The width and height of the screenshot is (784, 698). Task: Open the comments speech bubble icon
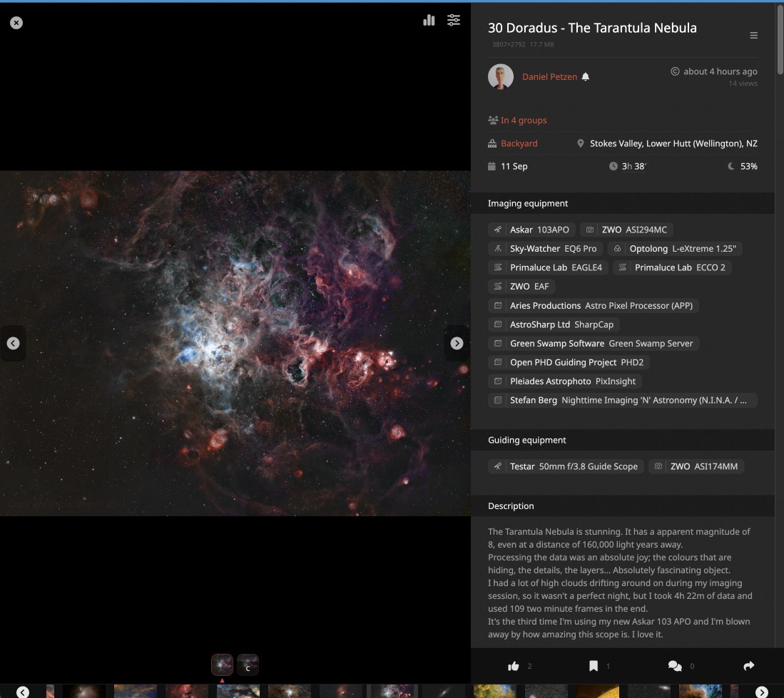675,666
